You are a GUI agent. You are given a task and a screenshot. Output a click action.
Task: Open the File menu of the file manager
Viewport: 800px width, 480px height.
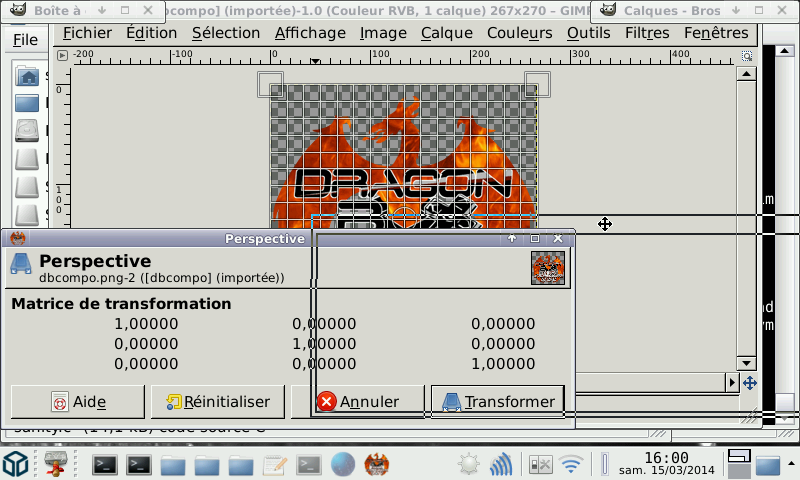tap(25, 40)
